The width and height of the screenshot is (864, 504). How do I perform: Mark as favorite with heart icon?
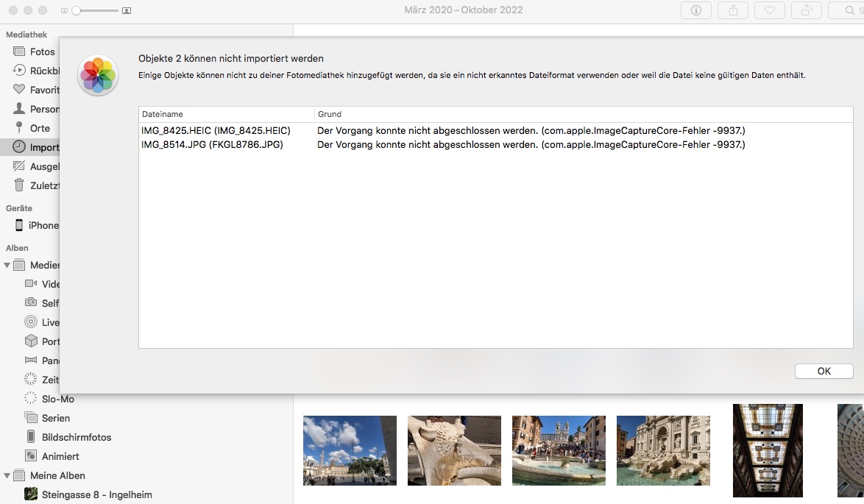tap(769, 10)
